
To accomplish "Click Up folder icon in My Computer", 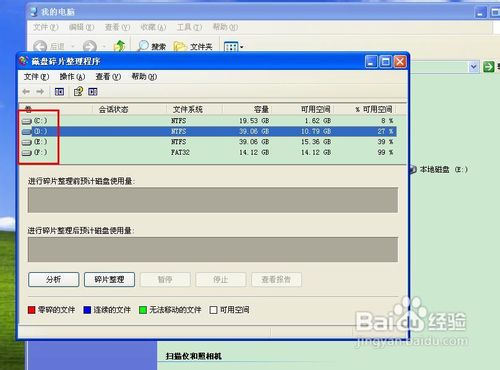I will [x=119, y=46].
